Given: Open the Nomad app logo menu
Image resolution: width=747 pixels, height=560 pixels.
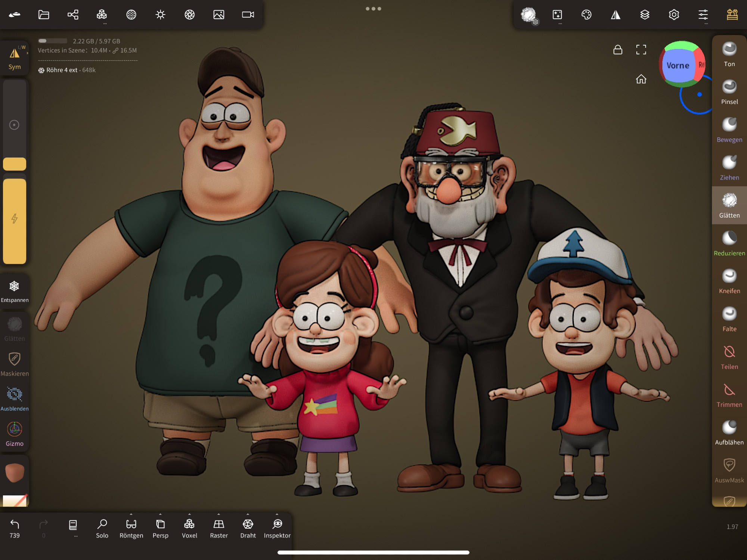Looking at the screenshot, I should 15,15.
